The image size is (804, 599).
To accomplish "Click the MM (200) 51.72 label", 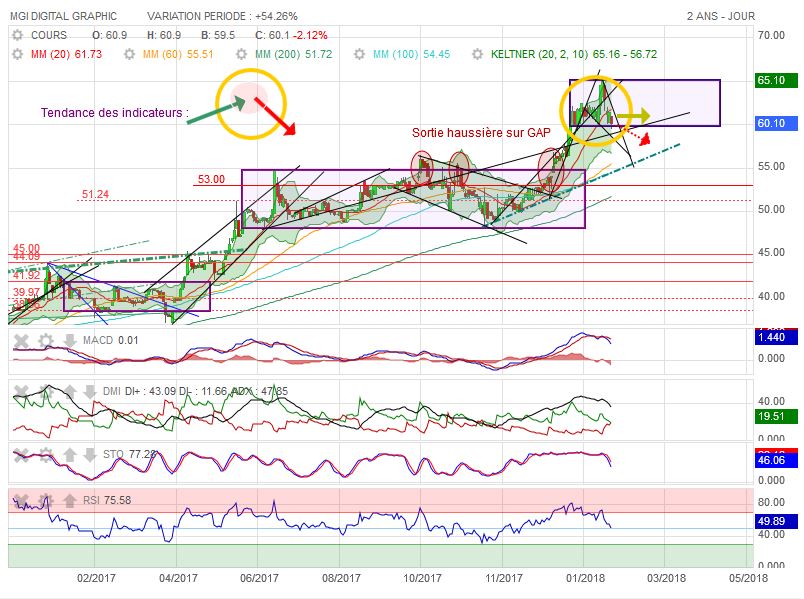I will point(293,54).
